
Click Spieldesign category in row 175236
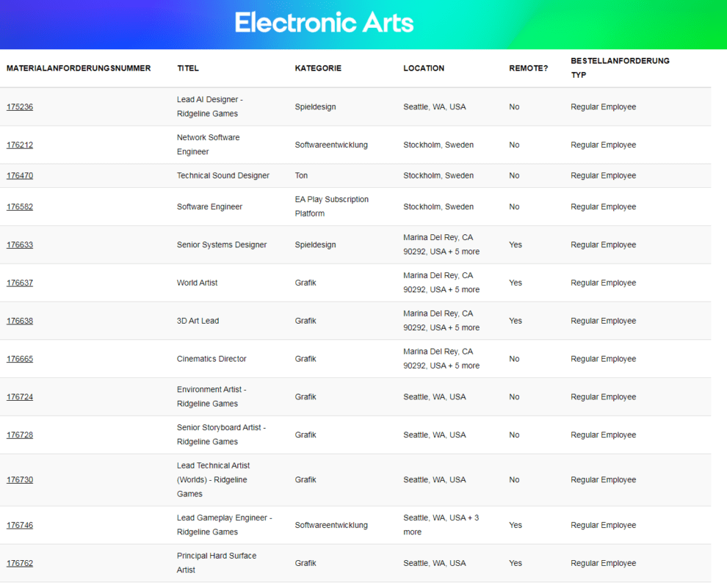pos(315,107)
